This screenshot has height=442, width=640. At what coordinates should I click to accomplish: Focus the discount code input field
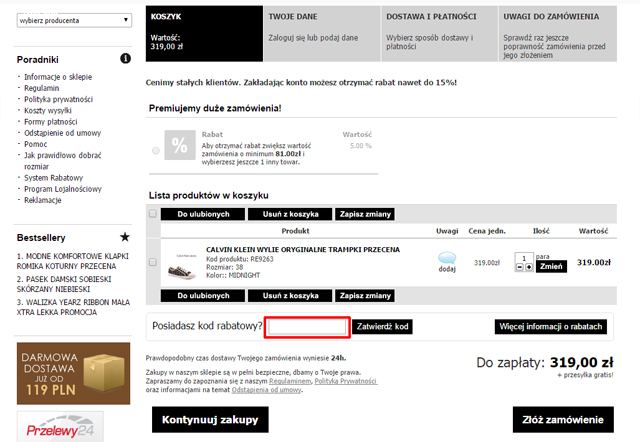[x=307, y=326]
